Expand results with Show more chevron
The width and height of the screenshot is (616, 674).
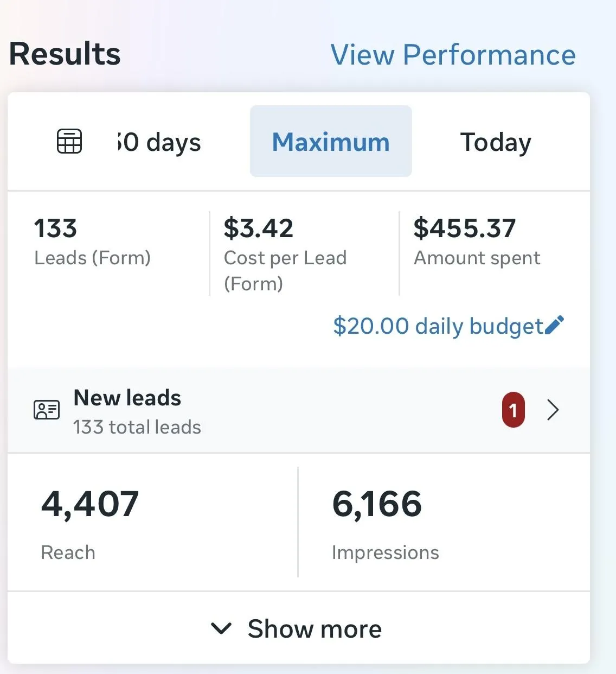pos(221,628)
